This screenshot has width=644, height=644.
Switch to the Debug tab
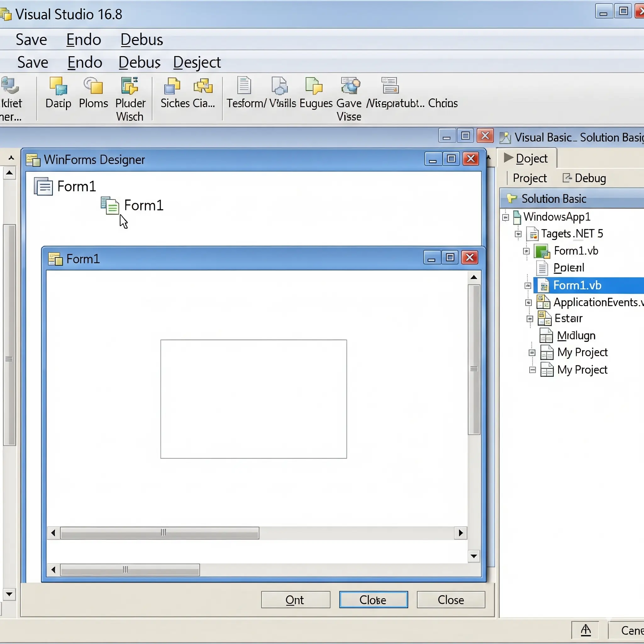pyautogui.click(x=584, y=178)
